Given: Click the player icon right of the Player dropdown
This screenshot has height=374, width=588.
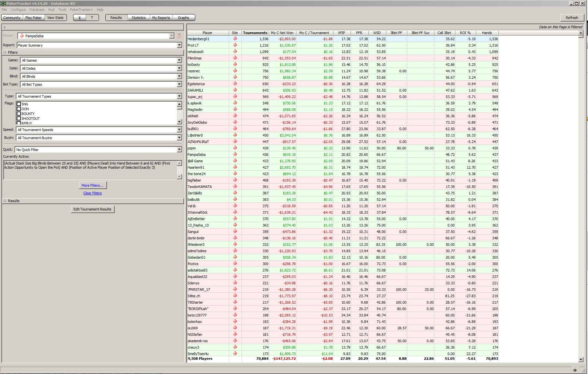Looking at the screenshot, I should (x=179, y=36).
